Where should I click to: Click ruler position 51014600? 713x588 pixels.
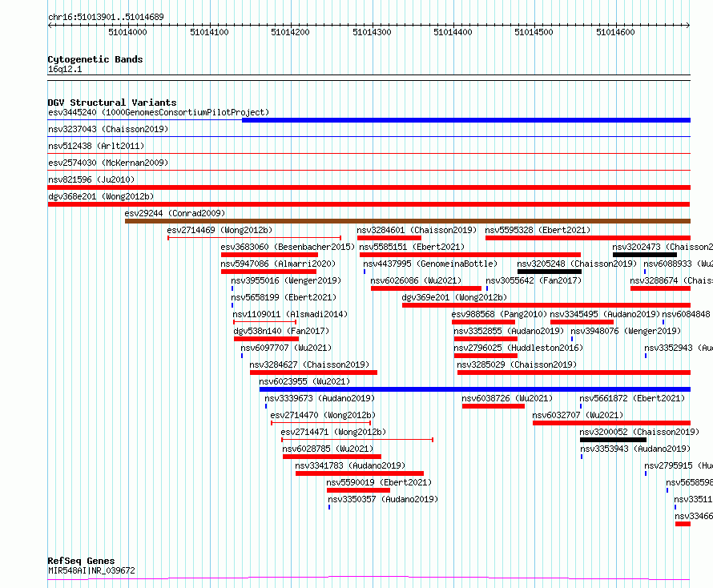tap(616, 32)
